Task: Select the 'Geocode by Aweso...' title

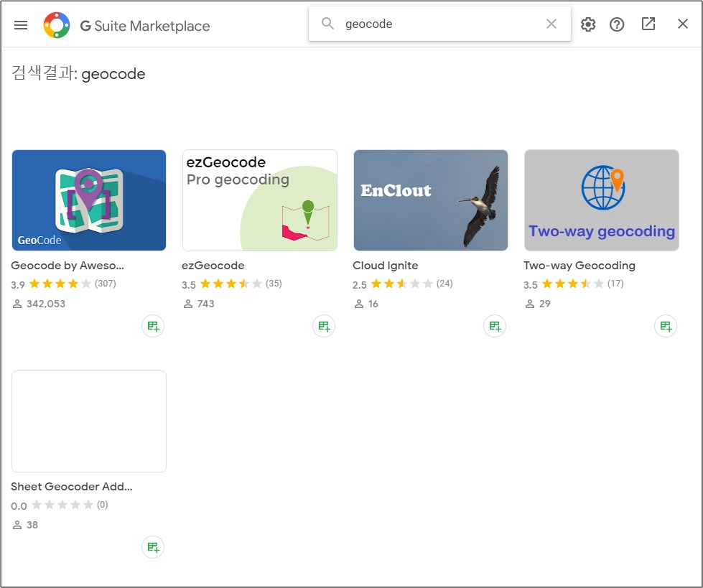Action: 67,266
